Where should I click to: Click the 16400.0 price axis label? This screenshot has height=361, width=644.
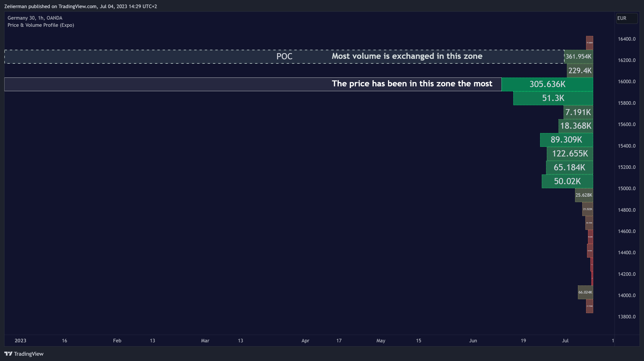[x=627, y=39]
